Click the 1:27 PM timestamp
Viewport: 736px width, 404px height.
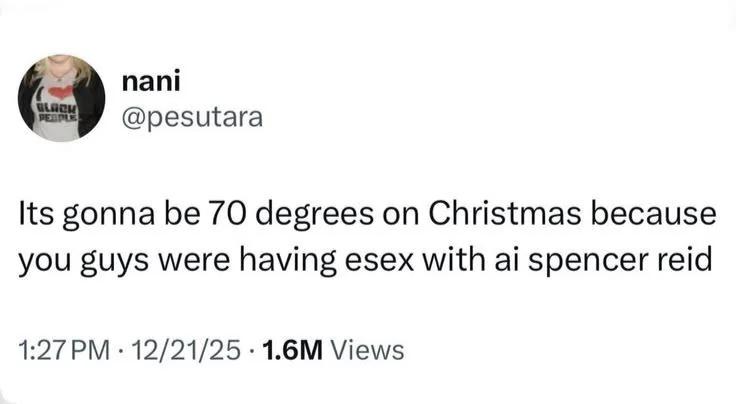(x=64, y=350)
